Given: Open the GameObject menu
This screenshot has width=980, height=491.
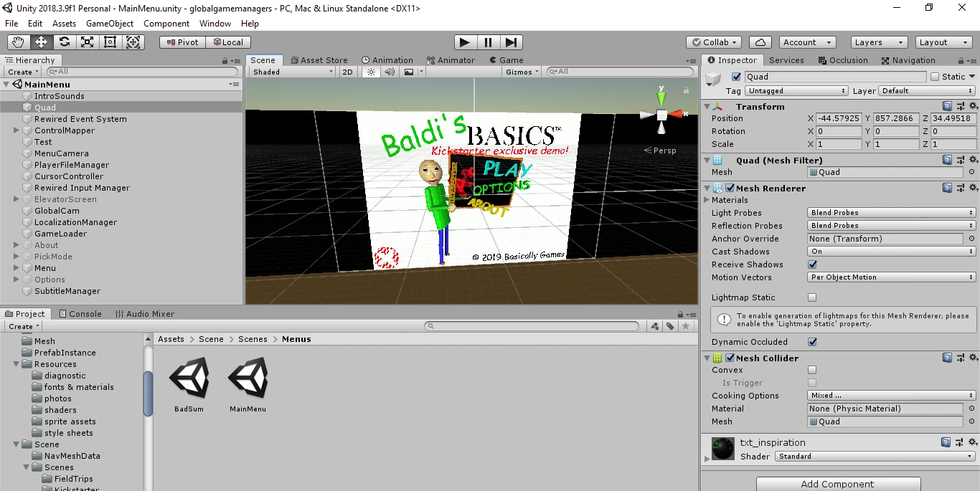Looking at the screenshot, I should click(x=109, y=23).
